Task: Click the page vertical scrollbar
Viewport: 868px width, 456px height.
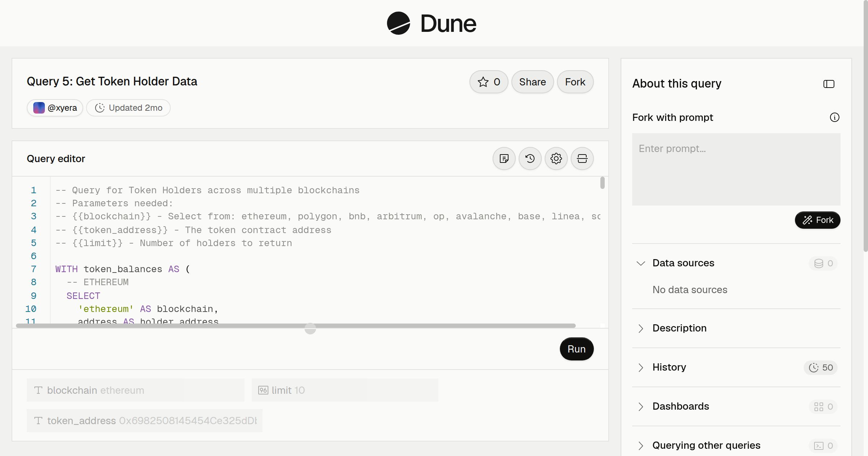Action: click(865, 126)
